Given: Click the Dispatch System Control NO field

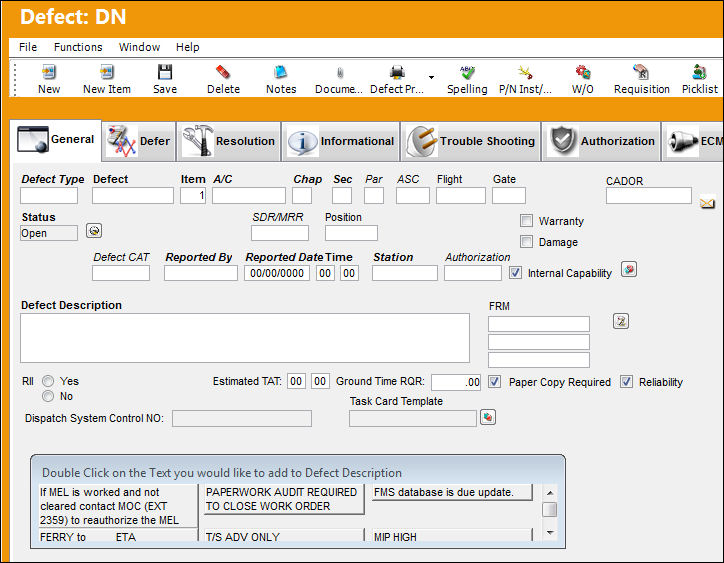Looking at the screenshot, I should point(242,418).
